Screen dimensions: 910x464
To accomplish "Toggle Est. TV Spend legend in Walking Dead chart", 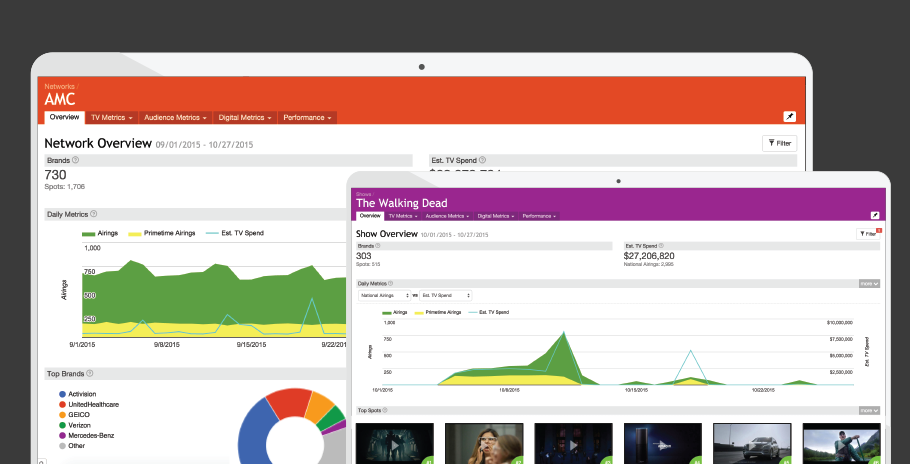I will (x=488, y=312).
